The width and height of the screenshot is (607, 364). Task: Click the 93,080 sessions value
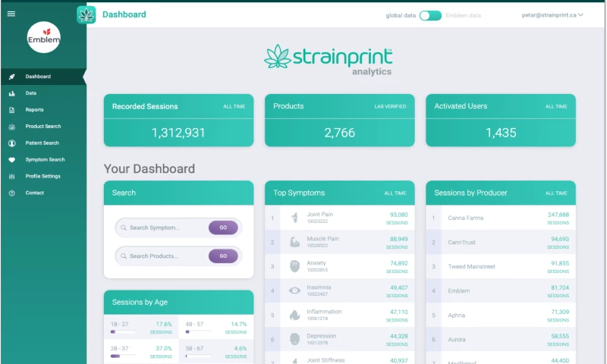pos(399,215)
